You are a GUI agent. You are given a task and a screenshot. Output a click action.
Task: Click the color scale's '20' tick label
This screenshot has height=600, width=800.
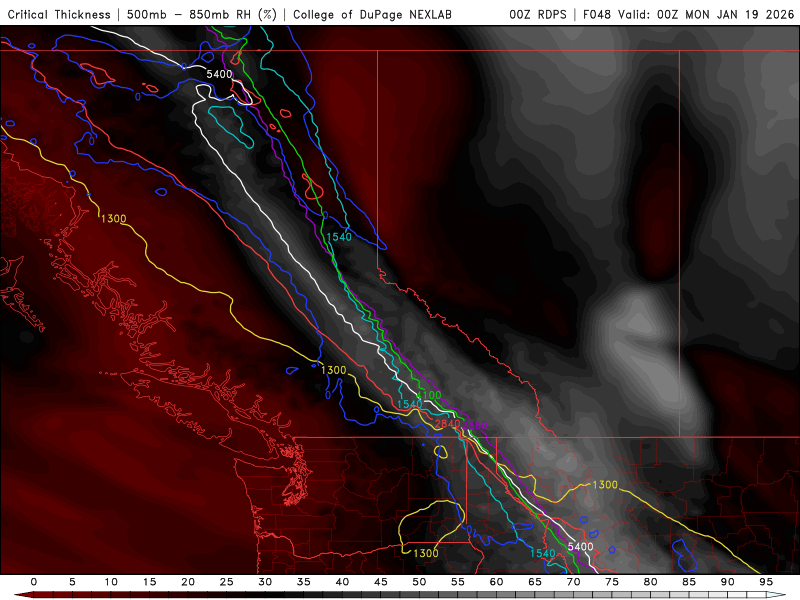click(188, 582)
